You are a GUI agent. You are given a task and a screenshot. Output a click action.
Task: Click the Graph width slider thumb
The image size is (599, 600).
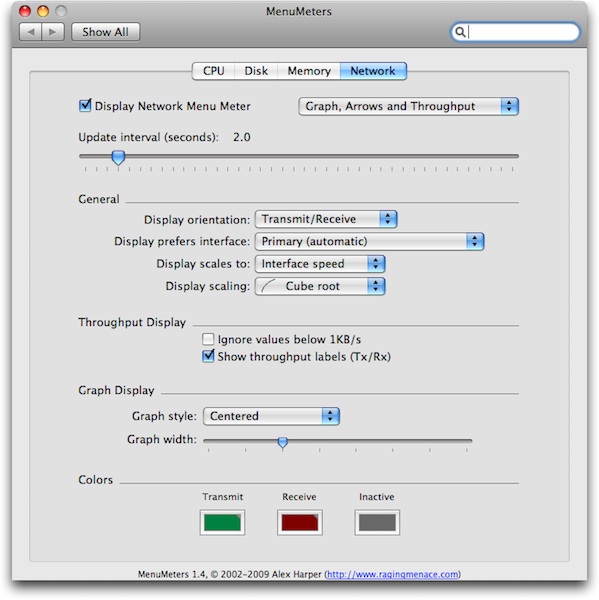pos(282,442)
